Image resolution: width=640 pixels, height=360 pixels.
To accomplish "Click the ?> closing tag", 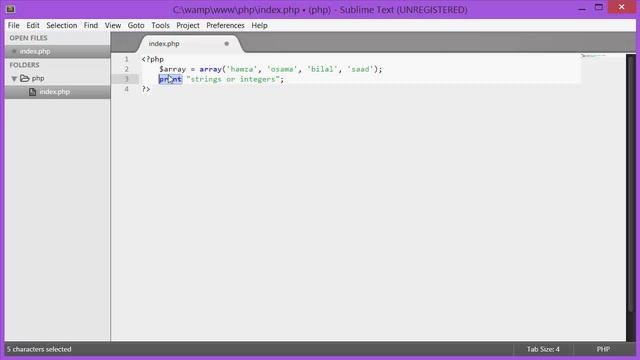I will (146, 89).
